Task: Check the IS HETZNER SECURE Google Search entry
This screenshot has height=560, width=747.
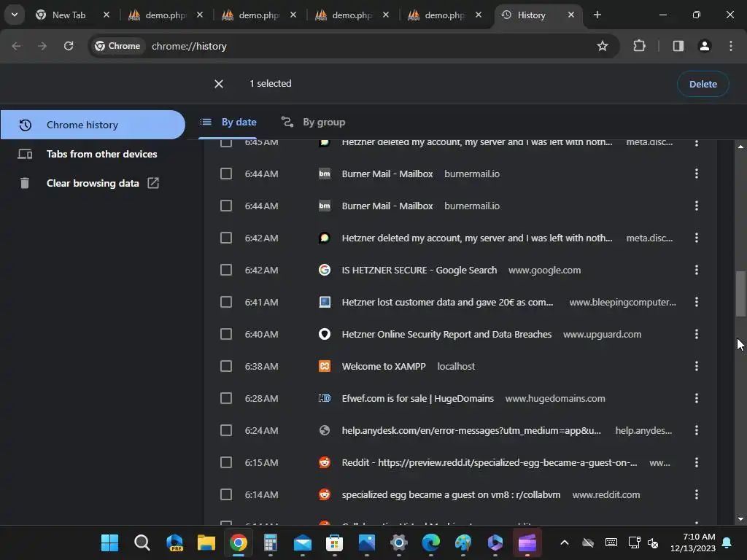Action: [x=226, y=270]
